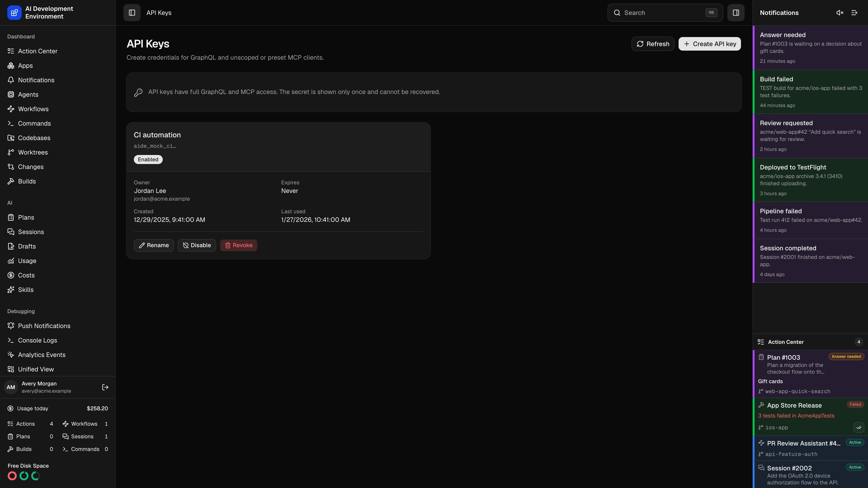This screenshot has width=868, height=488.
Task: Revoke the CI automation key
Action: pyautogui.click(x=238, y=246)
